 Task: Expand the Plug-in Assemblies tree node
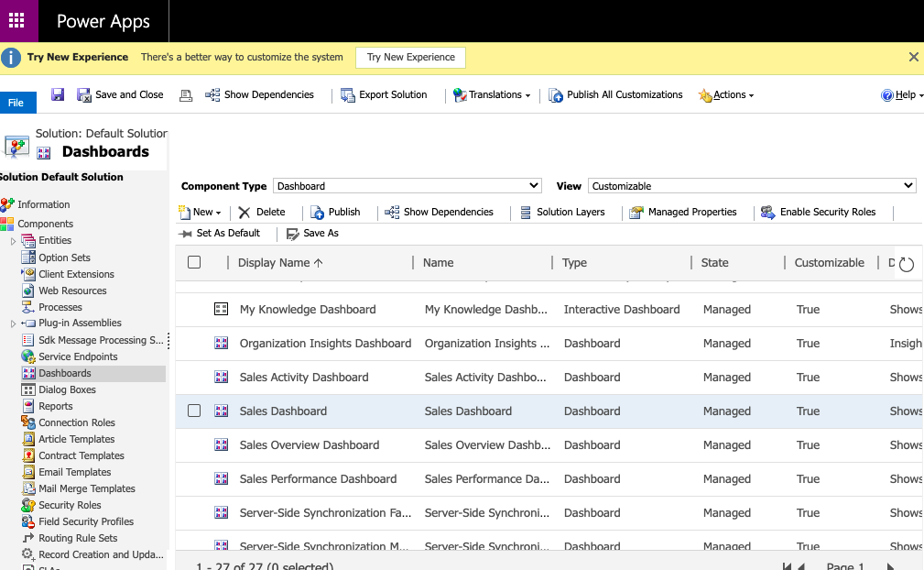pos(13,323)
